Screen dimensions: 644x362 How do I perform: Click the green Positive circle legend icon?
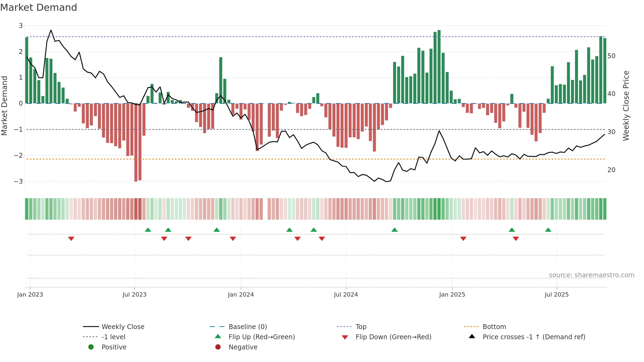91,347
